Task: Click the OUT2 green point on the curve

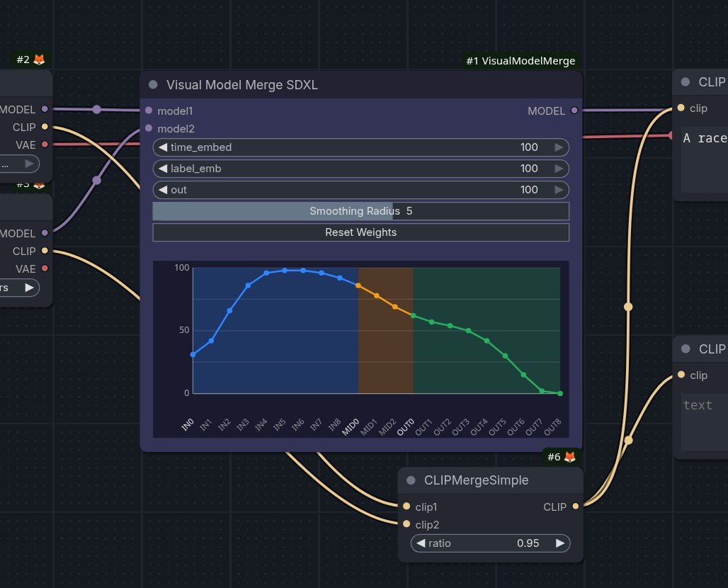Action: [450, 326]
